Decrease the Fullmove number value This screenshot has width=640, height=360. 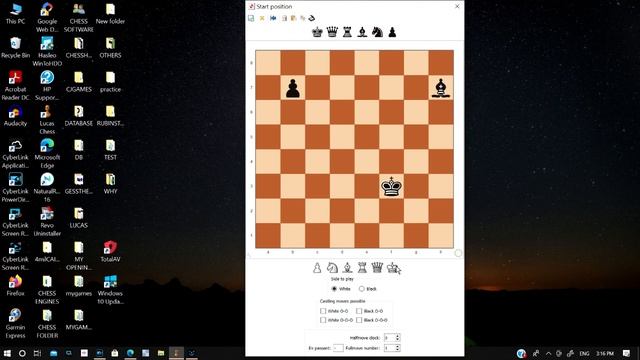tap(398, 350)
